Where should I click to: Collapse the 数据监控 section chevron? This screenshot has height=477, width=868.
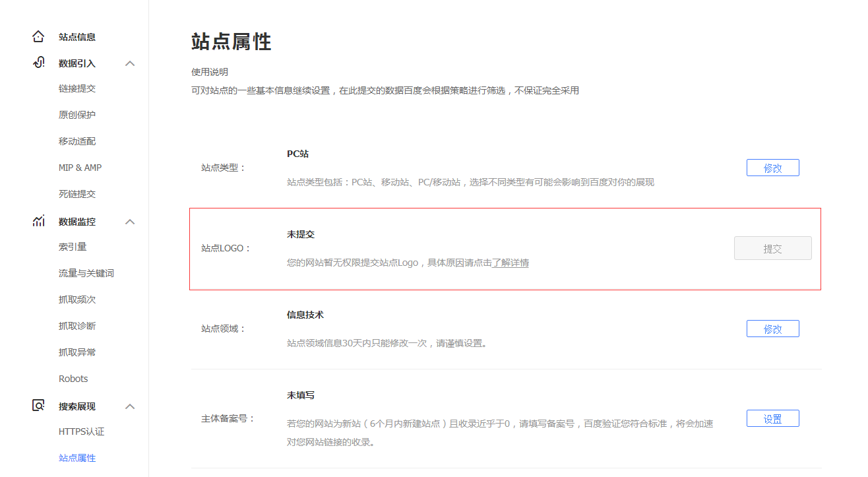pyautogui.click(x=130, y=221)
